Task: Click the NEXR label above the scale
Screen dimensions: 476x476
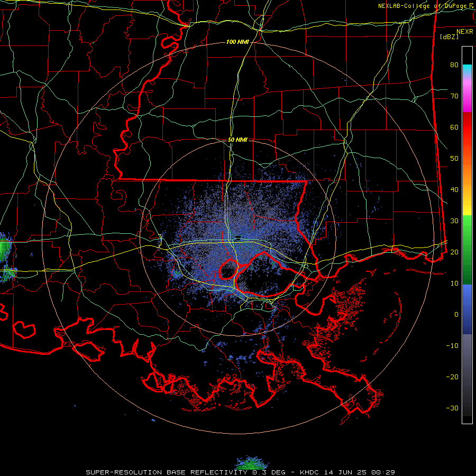Action: pos(465,32)
